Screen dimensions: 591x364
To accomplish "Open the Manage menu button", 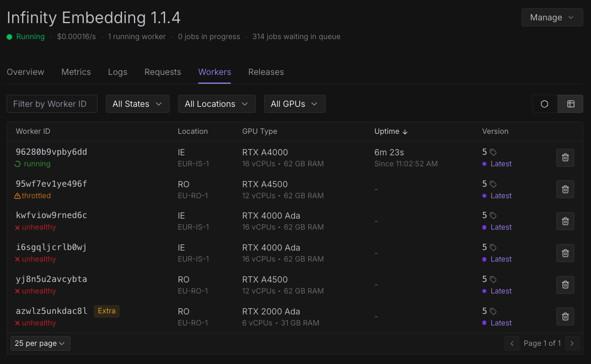I will [x=552, y=18].
